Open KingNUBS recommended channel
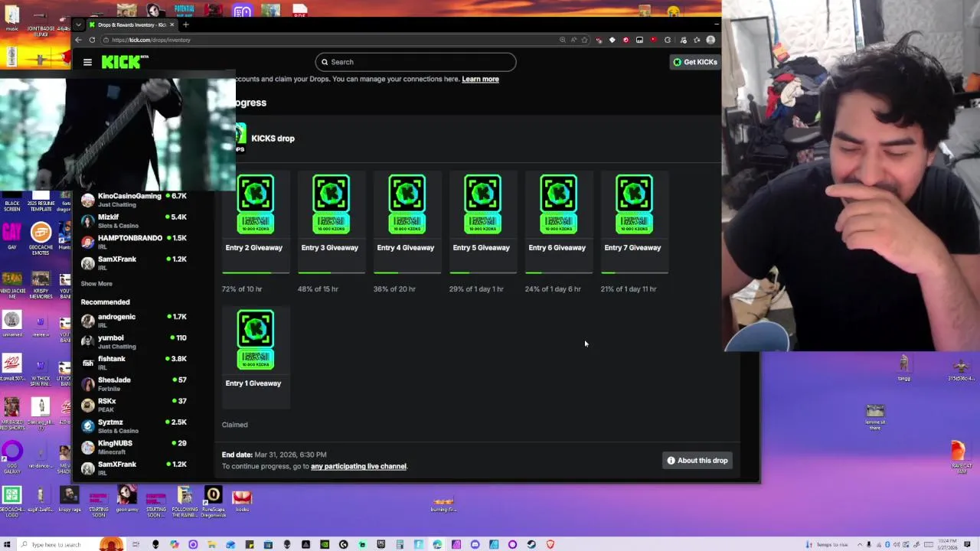980x551 pixels. pyautogui.click(x=134, y=447)
